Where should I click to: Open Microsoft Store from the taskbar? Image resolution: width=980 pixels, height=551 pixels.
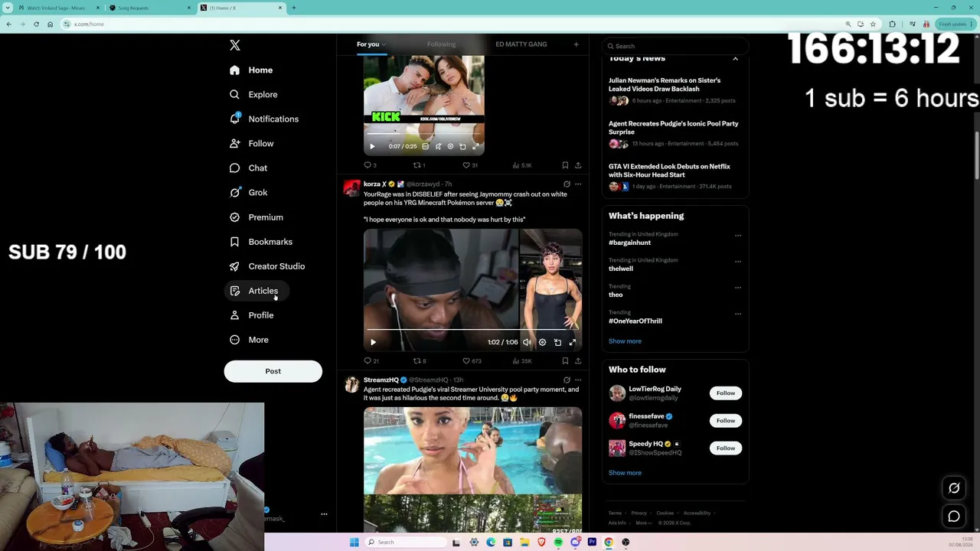coord(508,542)
